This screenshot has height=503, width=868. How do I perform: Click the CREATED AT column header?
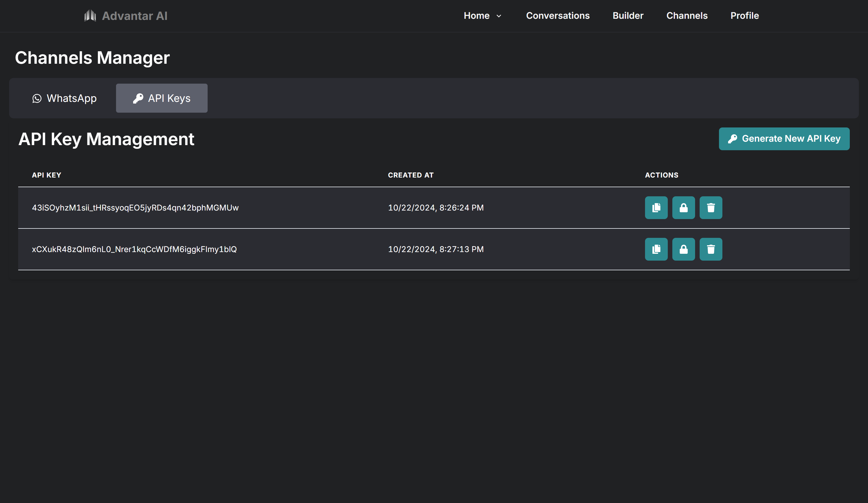coord(411,175)
